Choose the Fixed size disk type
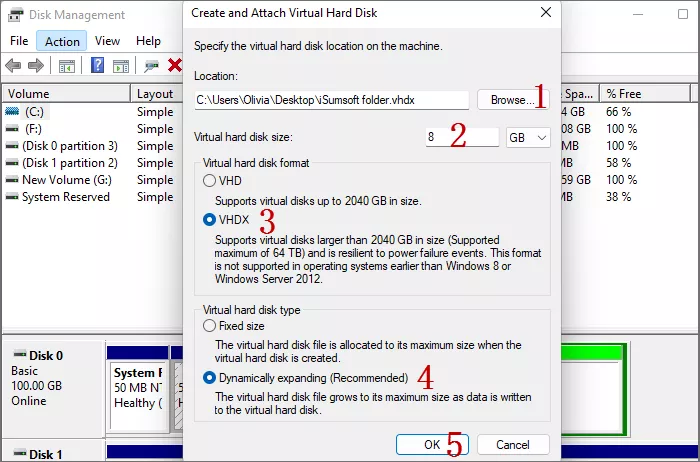 point(209,326)
